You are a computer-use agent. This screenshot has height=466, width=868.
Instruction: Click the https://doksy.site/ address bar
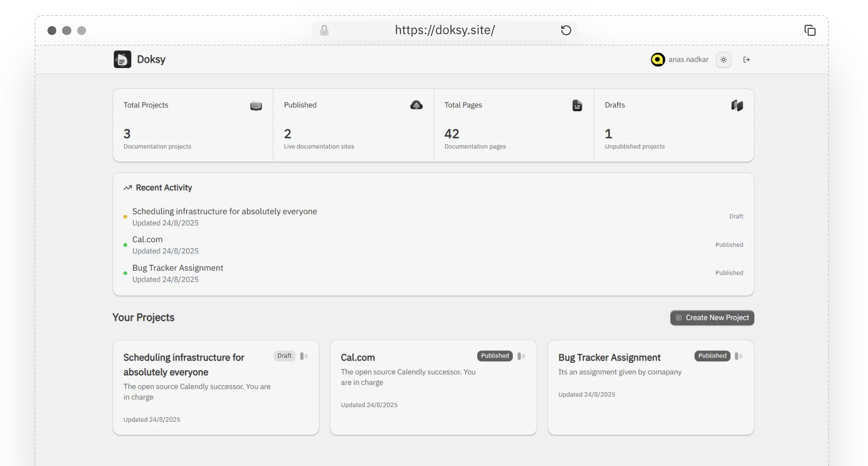point(445,30)
